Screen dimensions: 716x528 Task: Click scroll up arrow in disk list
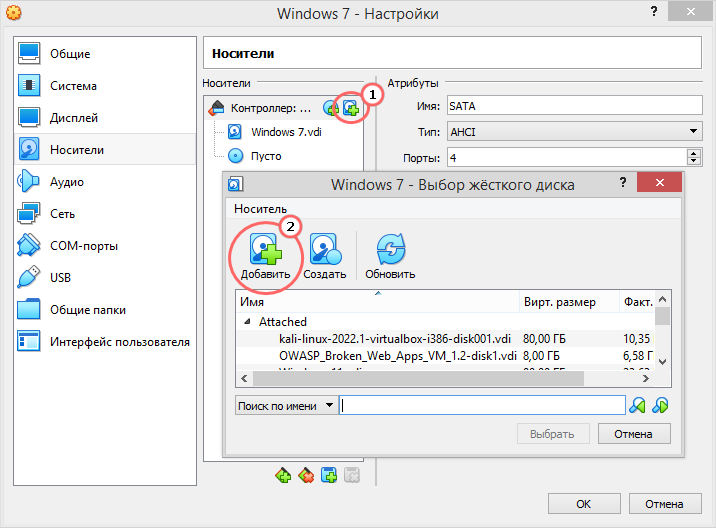(x=663, y=300)
